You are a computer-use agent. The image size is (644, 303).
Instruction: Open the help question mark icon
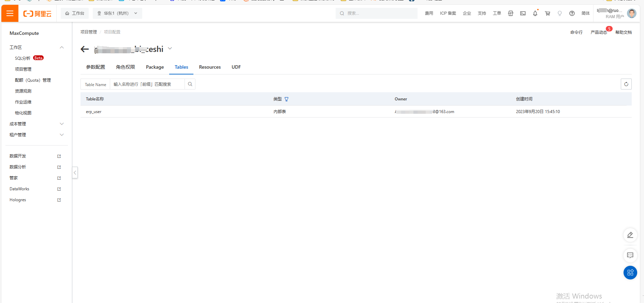572,13
